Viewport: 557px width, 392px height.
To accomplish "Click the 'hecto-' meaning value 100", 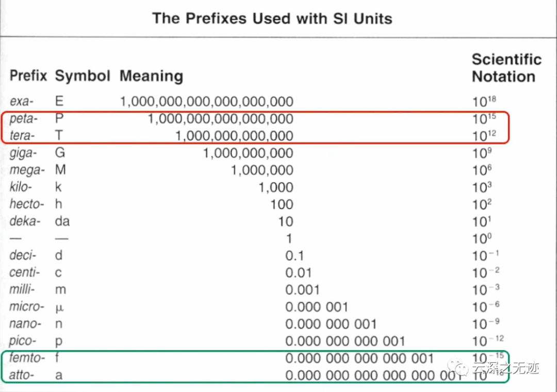I will (x=282, y=204).
